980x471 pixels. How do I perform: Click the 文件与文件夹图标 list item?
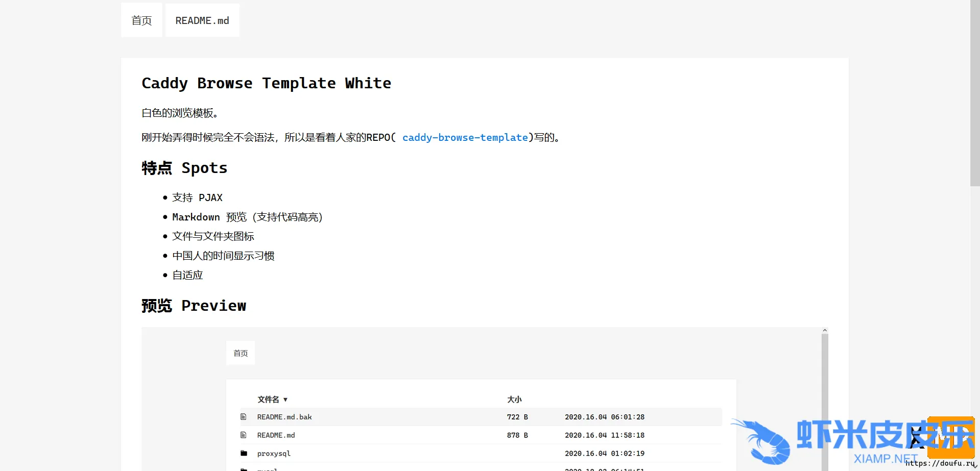coord(213,236)
